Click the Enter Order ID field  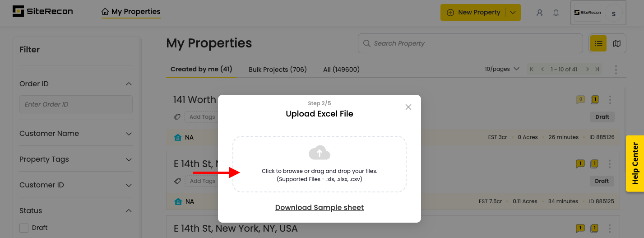(x=76, y=104)
